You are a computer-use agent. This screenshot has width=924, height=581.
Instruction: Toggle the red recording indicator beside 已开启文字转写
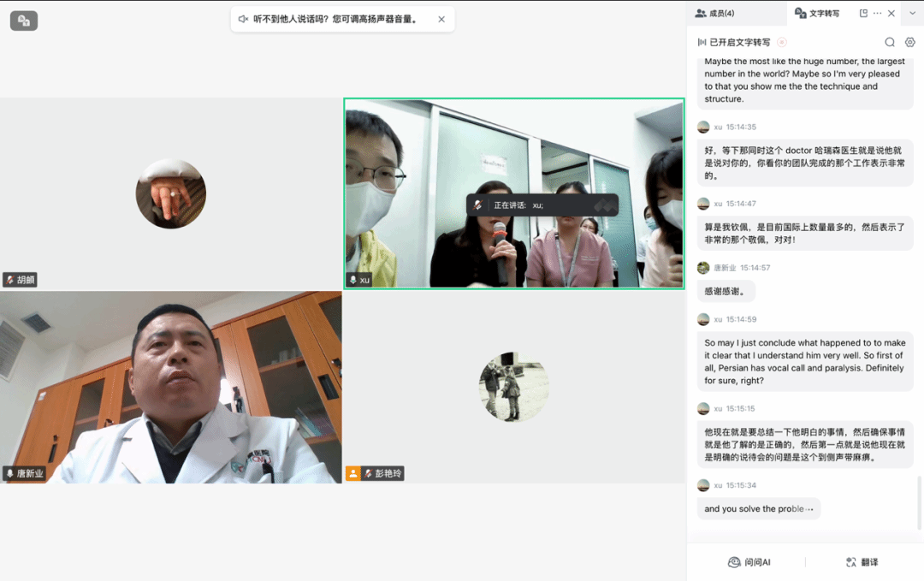[781, 42]
